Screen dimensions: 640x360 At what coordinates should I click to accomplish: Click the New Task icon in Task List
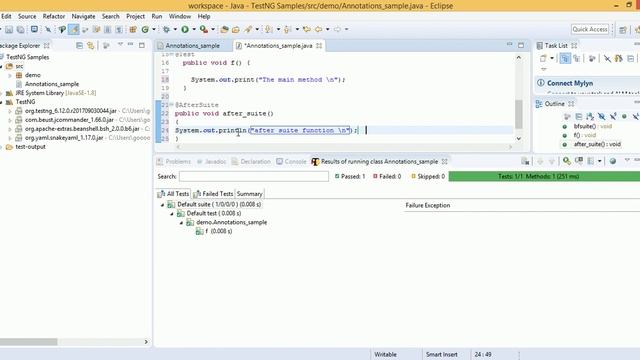[x=543, y=58]
